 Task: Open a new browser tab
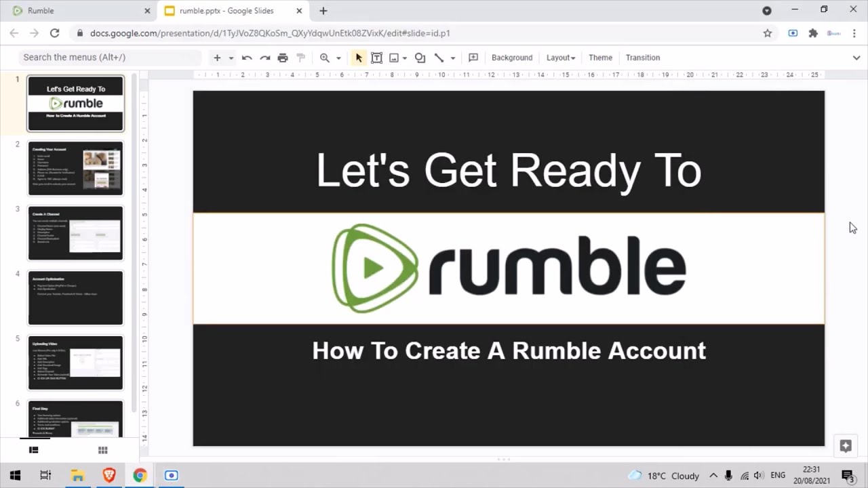click(323, 11)
